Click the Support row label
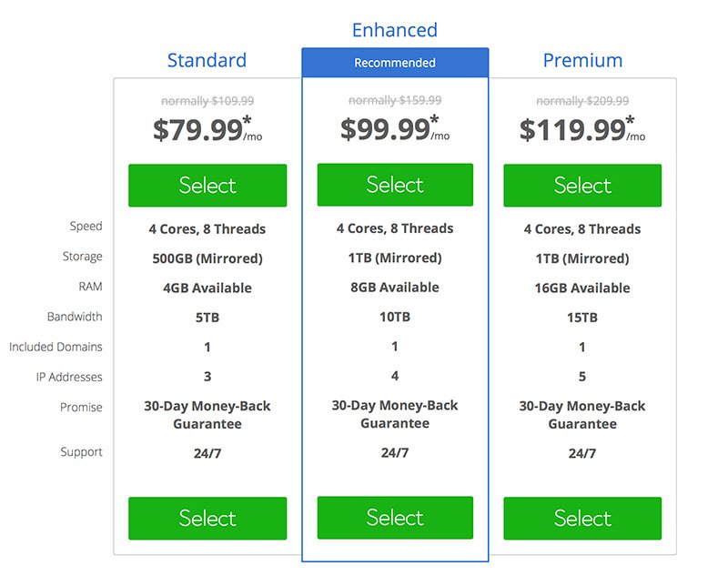Image resolution: width=728 pixels, height=576 pixels. [81, 452]
